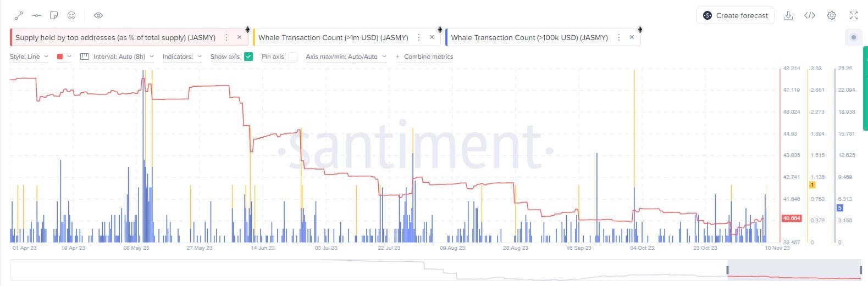Viewport: 868px width, 286px height.
Task: Open the emoji picker icon
Action: click(71, 15)
